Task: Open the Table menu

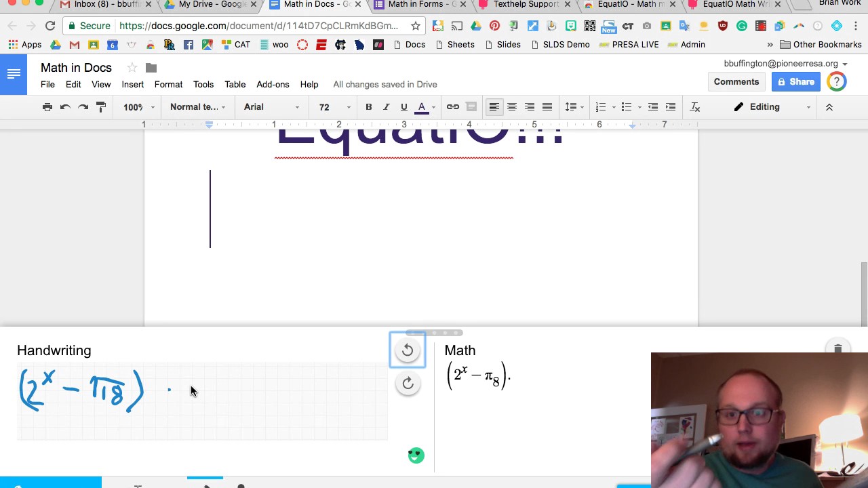Action: 235,85
